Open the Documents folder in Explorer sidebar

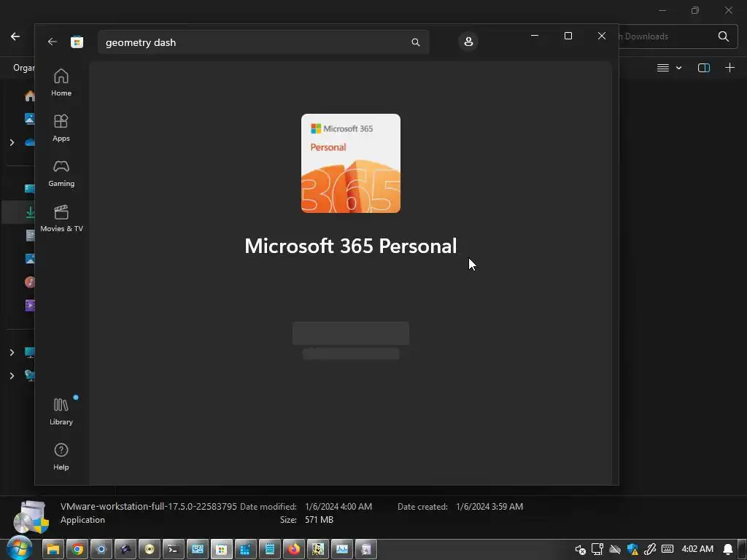30,236
